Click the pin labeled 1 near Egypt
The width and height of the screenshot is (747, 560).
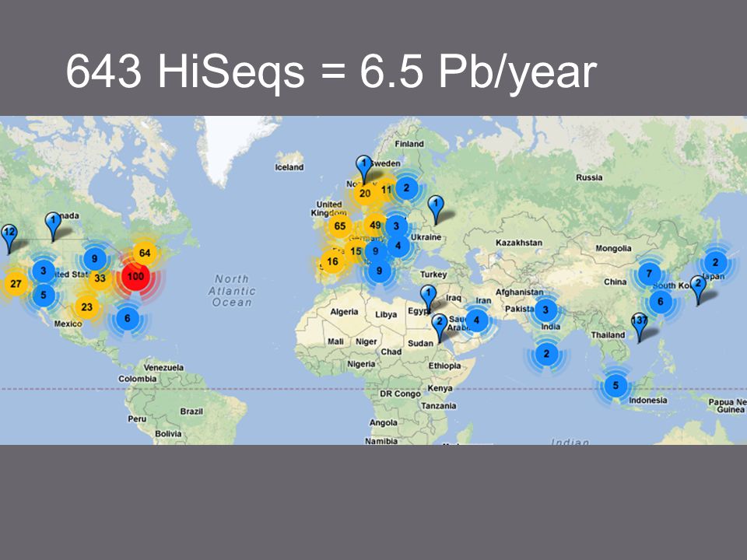[428, 299]
